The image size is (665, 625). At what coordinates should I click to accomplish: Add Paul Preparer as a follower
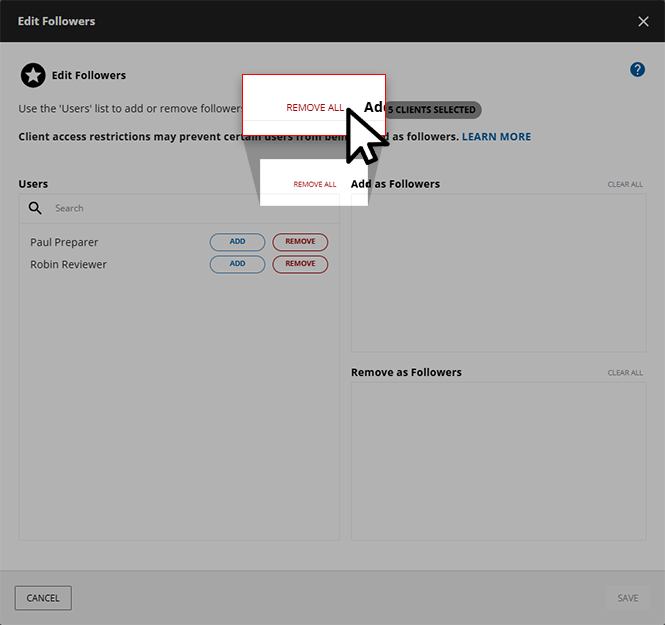coord(237,242)
